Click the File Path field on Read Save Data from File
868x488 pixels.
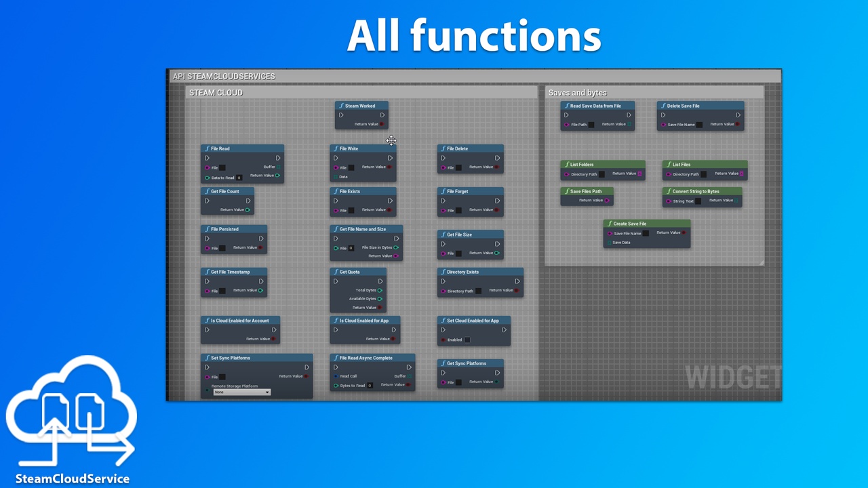(591, 125)
